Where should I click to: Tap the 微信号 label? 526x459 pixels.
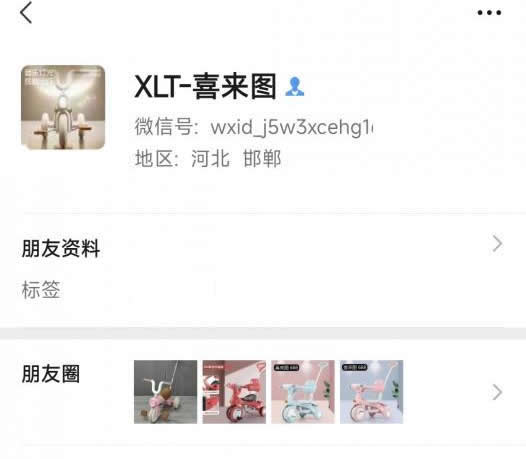pyautogui.click(x=163, y=127)
